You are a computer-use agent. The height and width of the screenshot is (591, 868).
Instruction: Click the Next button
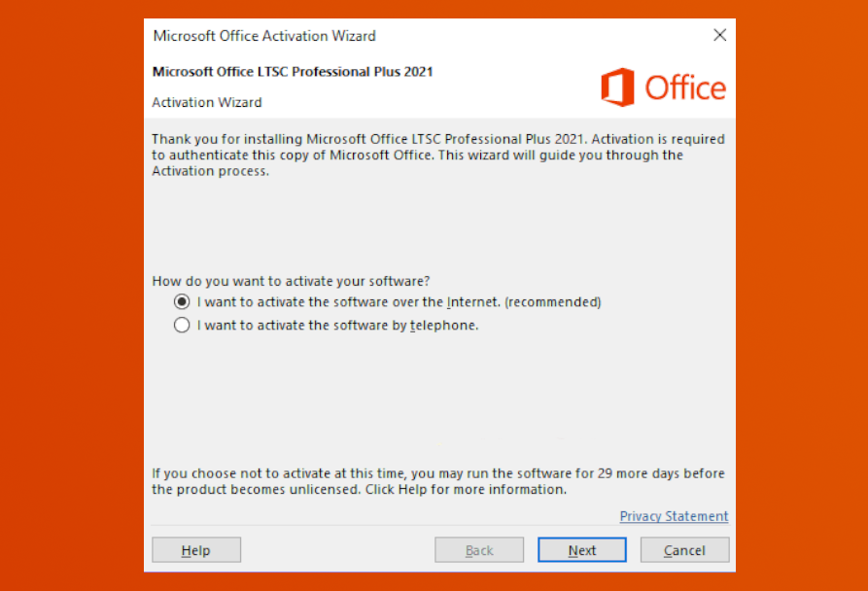[x=581, y=549]
